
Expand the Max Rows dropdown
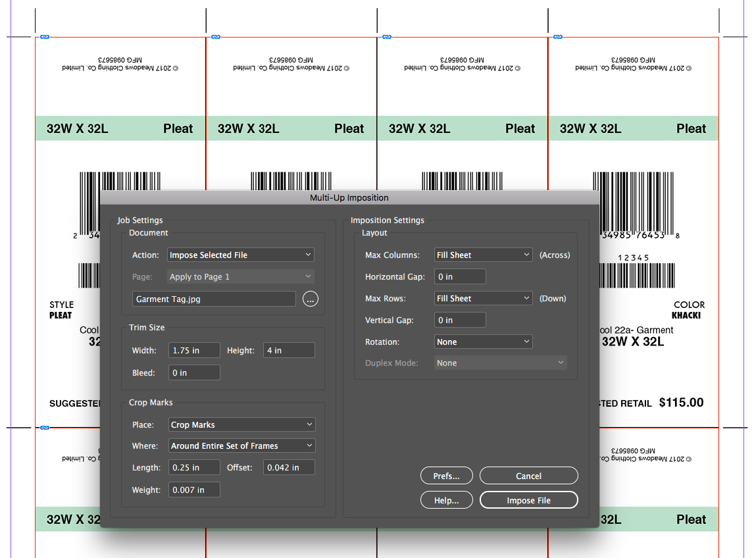point(483,298)
